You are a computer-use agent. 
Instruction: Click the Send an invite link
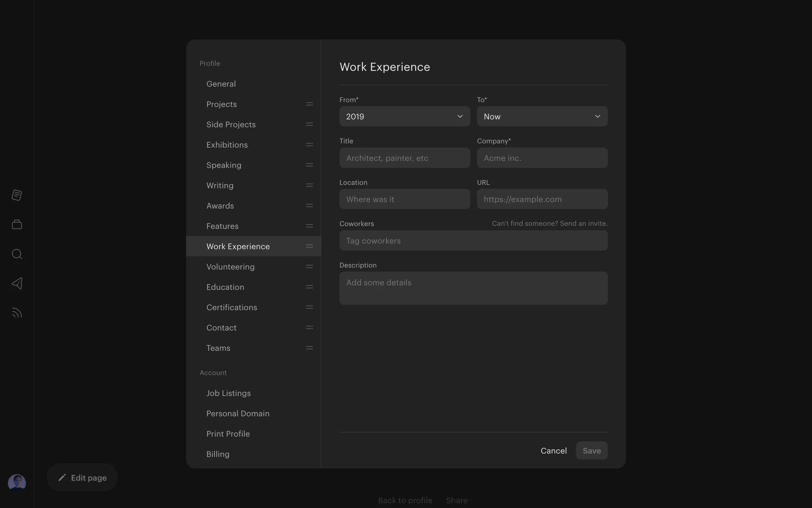(x=583, y=224)
